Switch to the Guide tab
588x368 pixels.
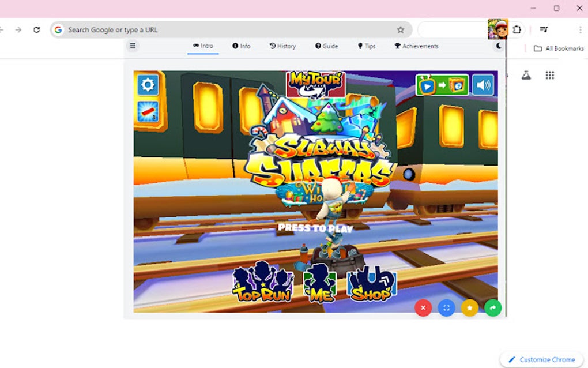(327, 46)
